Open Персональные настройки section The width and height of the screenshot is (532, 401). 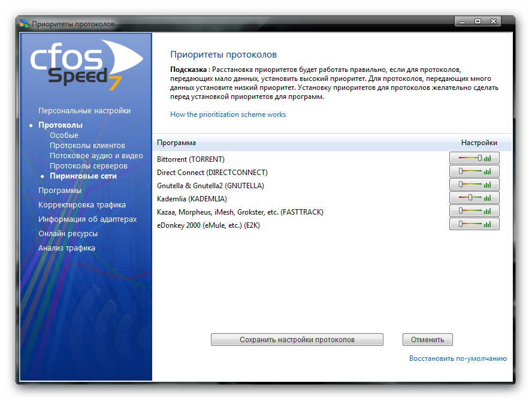point(84,111)
